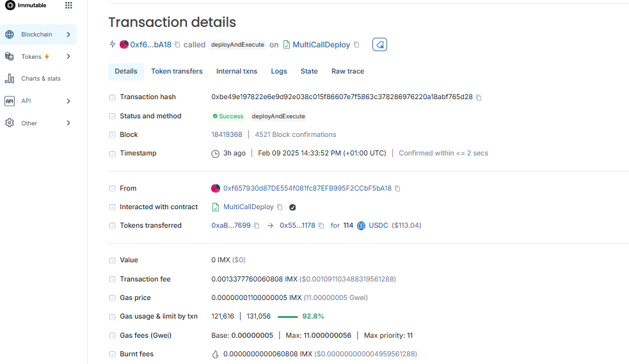Click the info icon next to Transaction hash
The height and width of the screenshot is (364, 629).
point(113,97)
